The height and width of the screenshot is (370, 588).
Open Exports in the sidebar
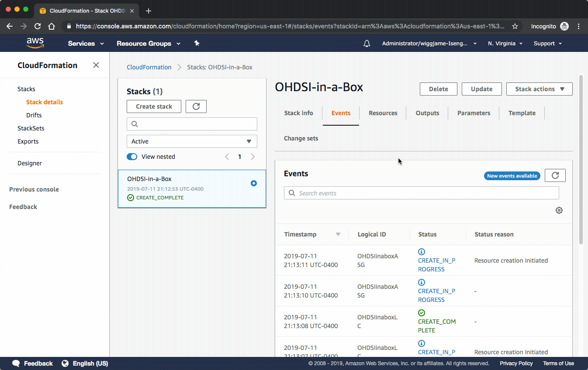(x=28, y=141)
